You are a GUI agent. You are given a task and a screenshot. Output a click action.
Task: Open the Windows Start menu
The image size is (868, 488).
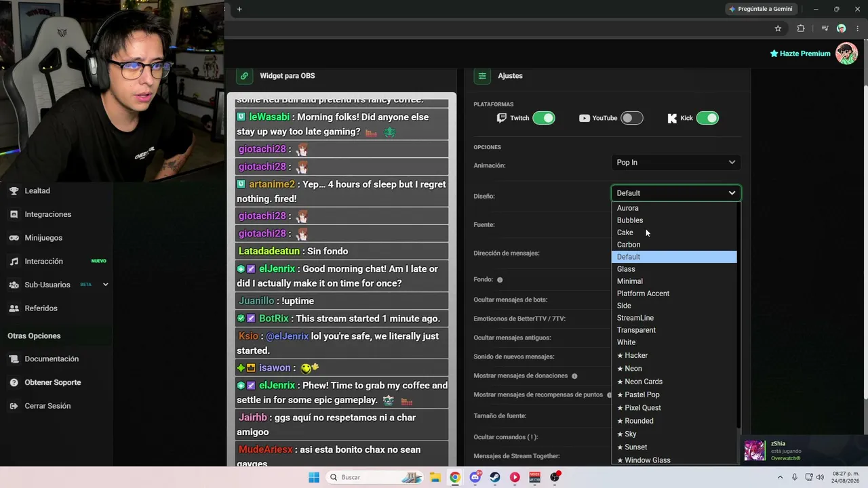click(x=314, y=477)
